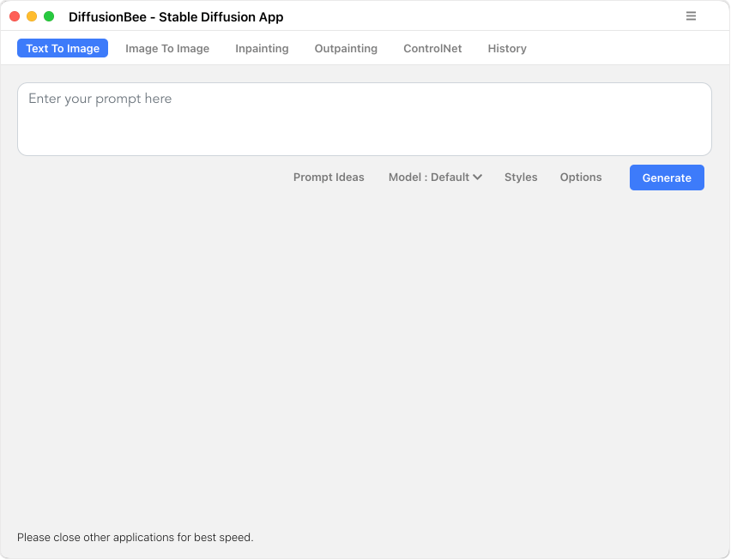Select the Outpainting tab
Image resolution: width=731 pixels, height=560 pixels.
346,48
